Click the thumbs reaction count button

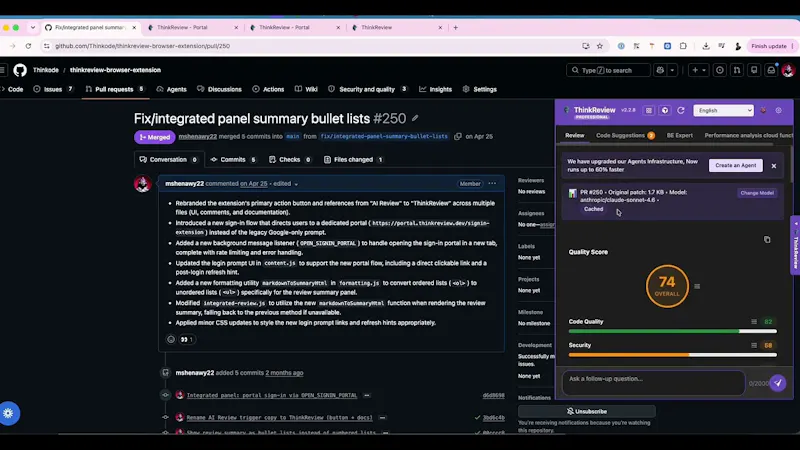pyautogui.click(x=186, y=339)
